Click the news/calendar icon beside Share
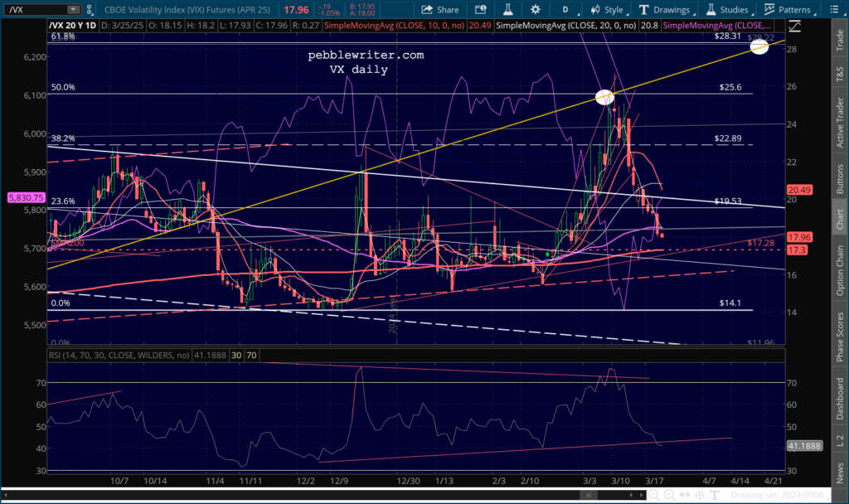 tap(480, 9)
